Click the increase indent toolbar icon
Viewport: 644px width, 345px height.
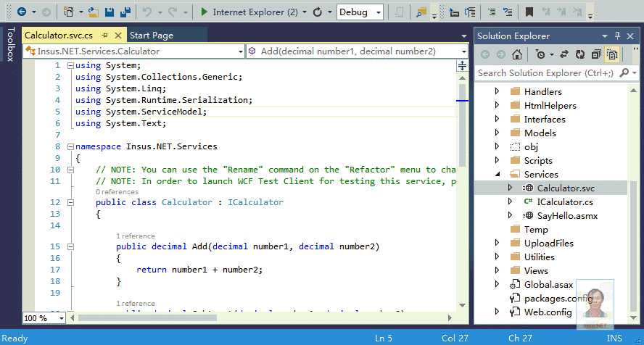tap(470, 12)
